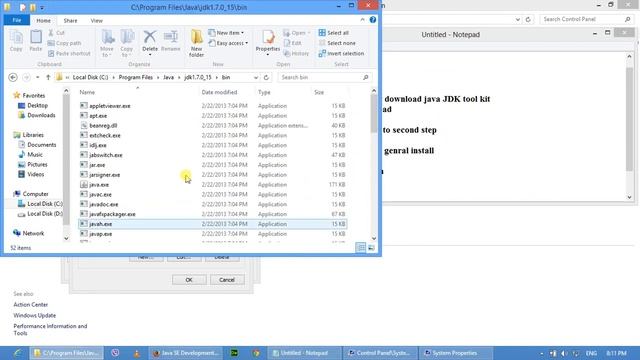Click the Paste icon in ribbon

click(36, 41)
